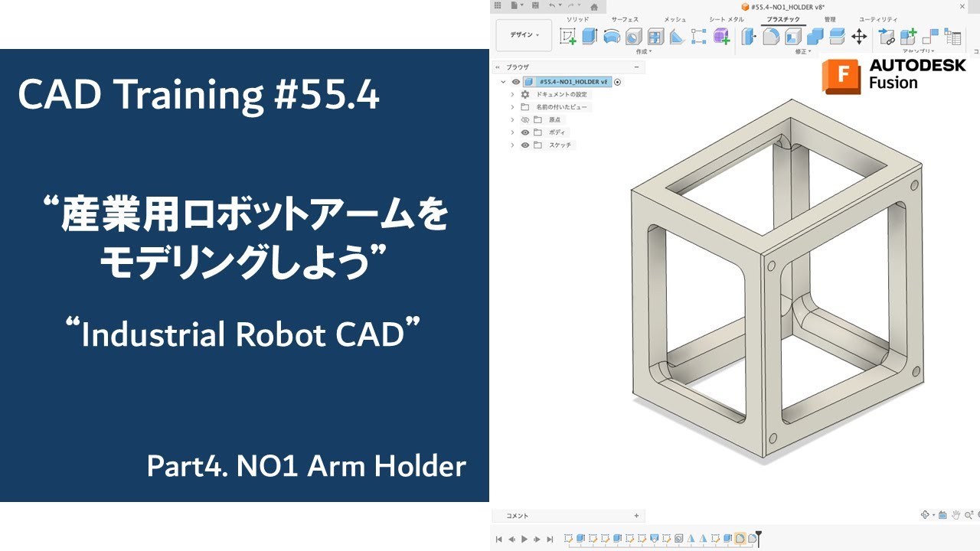Open the 作成 menu dropdown
980x551 pixels.
(644, 51)
